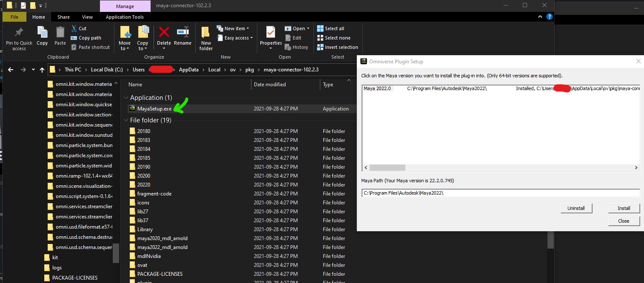Collapse the Application (1) group

(126, 98)
